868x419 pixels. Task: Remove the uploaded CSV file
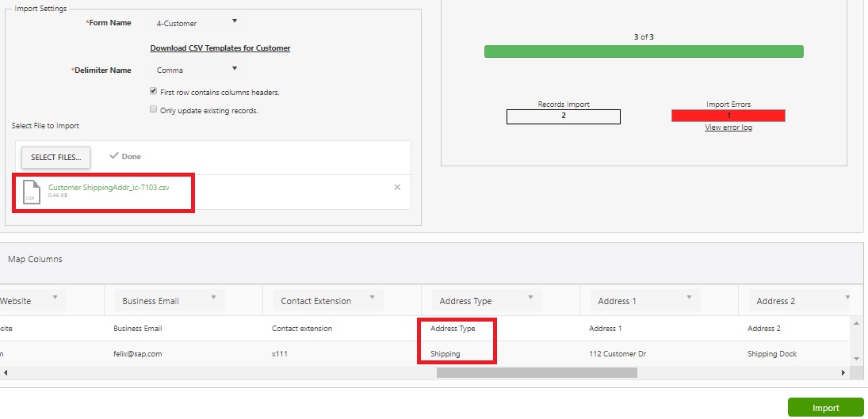(397, 187)
